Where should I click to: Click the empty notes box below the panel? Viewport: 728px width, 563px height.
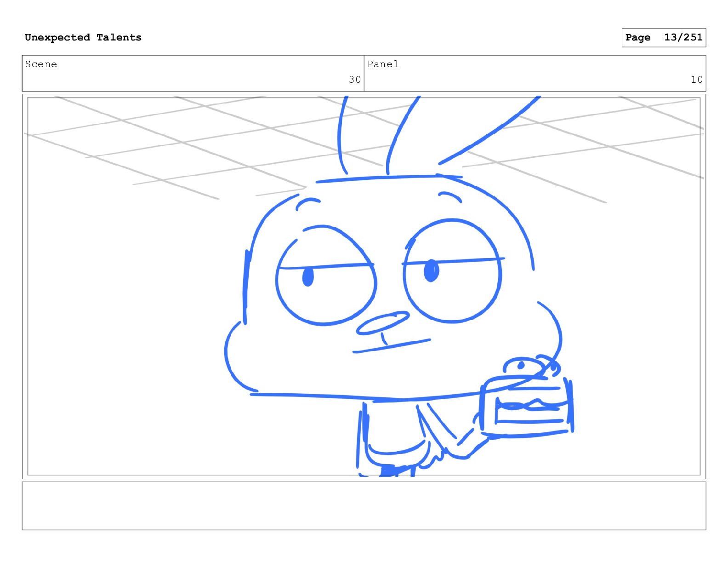(364, 506)
